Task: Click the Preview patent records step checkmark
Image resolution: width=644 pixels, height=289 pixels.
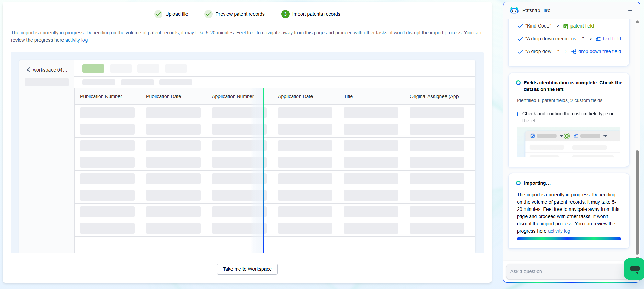Action: [x=208, y=14]
